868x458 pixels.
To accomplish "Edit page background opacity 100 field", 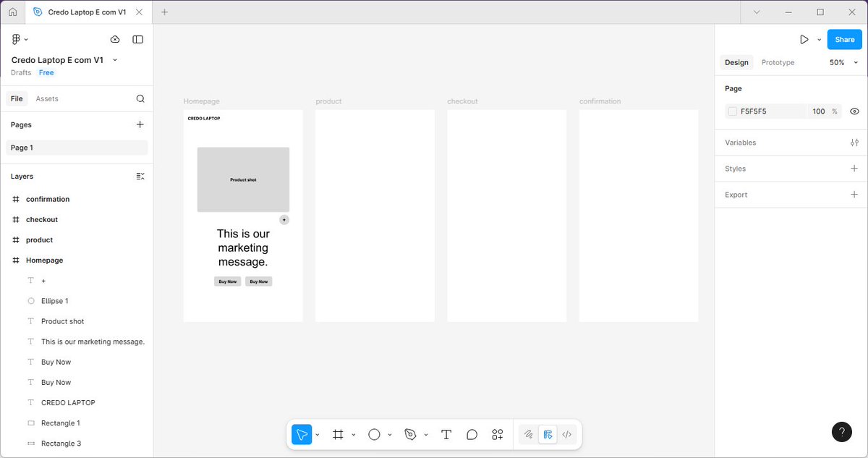I will 818,111.
